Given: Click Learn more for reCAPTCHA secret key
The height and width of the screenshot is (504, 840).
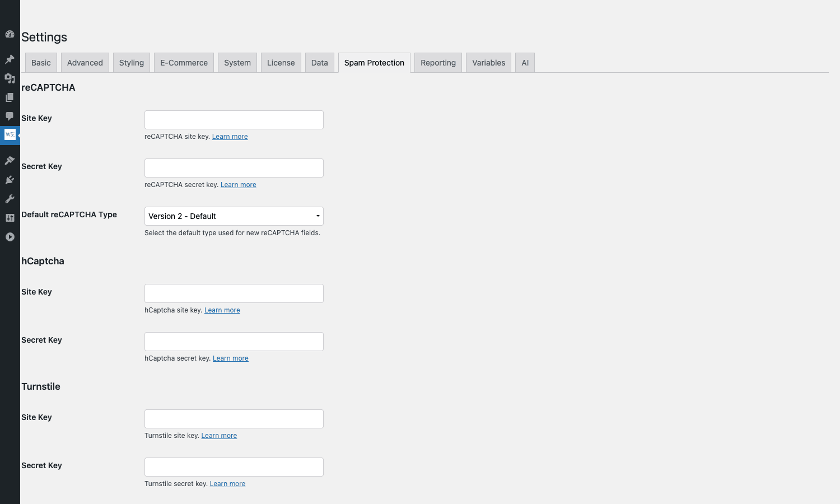Looking at the screenshot, I should 239,185.
